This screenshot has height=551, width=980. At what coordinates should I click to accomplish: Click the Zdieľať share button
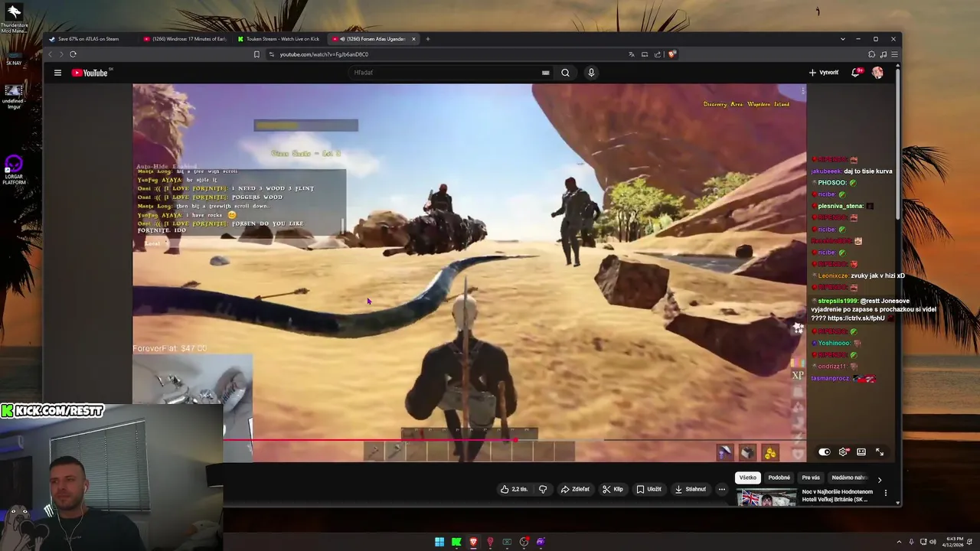click(575, 489)
